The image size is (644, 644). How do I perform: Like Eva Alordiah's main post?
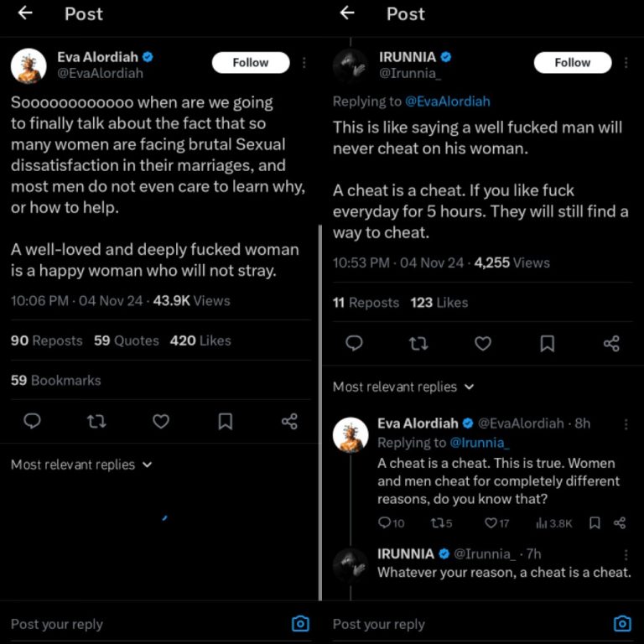161,421
